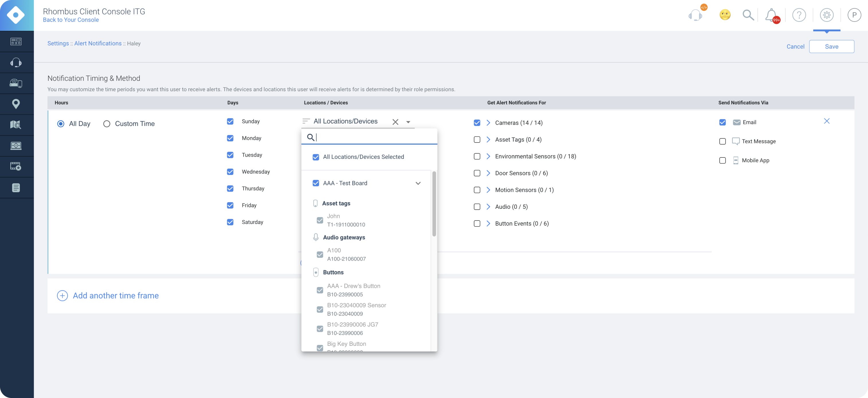Open the map search icon in sidebar
This screenshot has width=868, height=398.
tap(16, 125)
